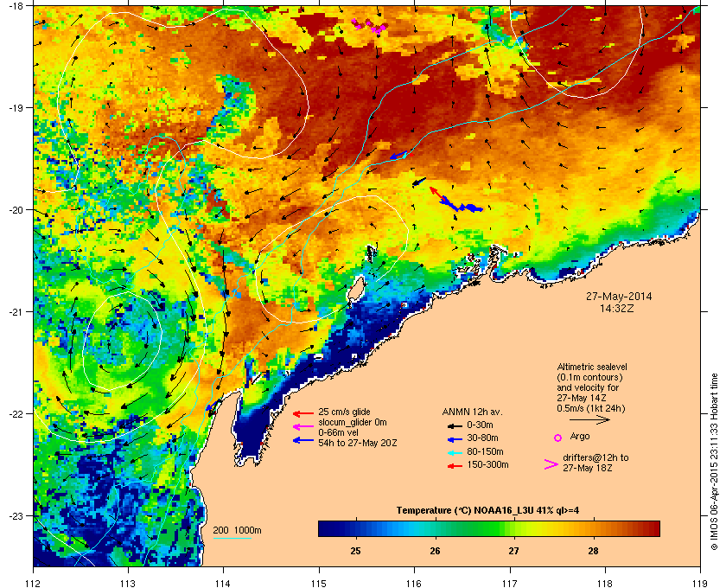Click the black 0-30m ANMN arrow

455,425
